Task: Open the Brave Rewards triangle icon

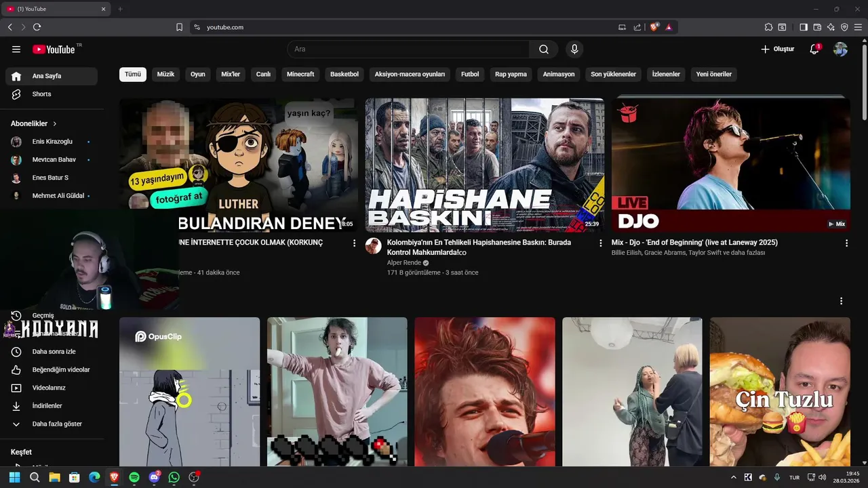Action: pos(669,27)
